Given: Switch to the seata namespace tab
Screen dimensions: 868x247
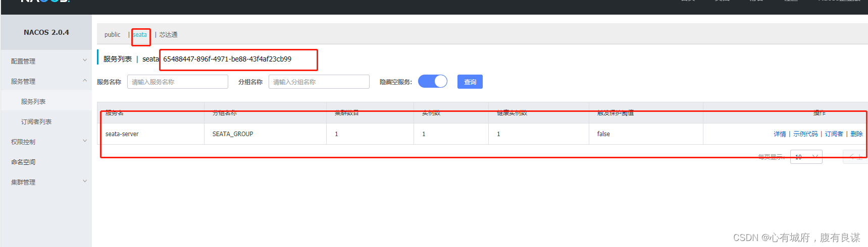Looking at the screenshot, I should [x=140, y=35].
